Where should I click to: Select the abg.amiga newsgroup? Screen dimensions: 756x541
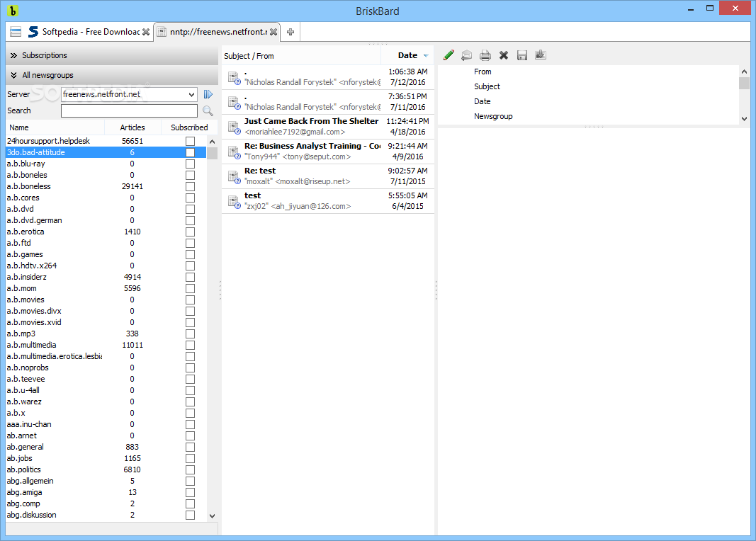click(106, 492)
